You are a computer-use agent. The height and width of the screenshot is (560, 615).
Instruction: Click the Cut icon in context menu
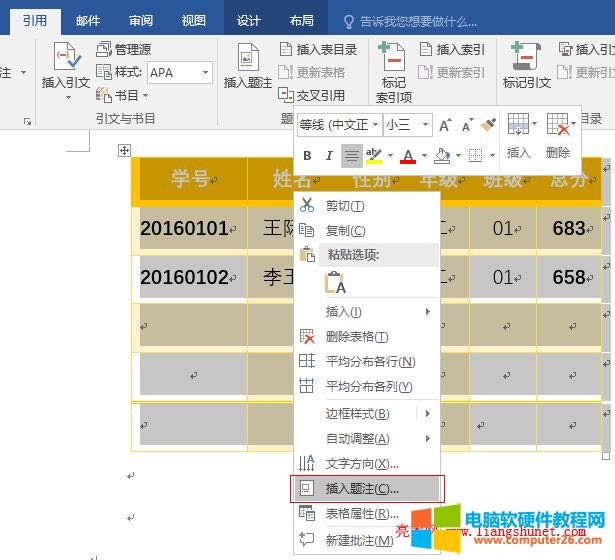click(307, 205)
